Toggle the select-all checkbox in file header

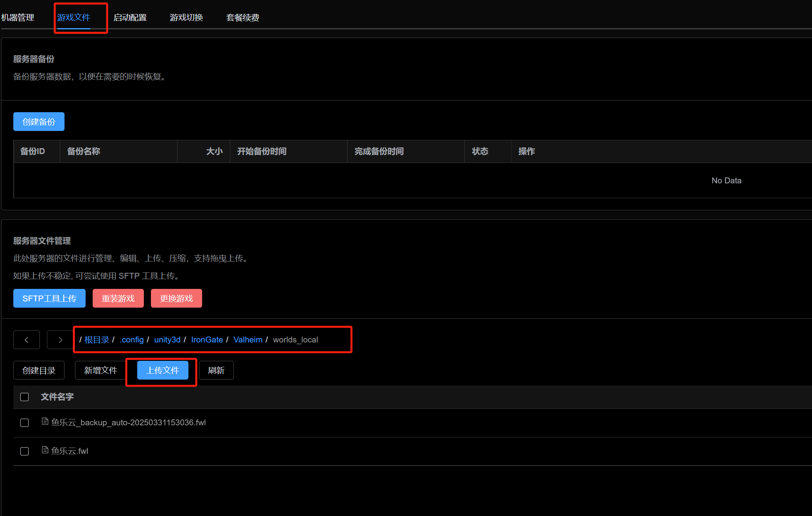pos(24,397)
